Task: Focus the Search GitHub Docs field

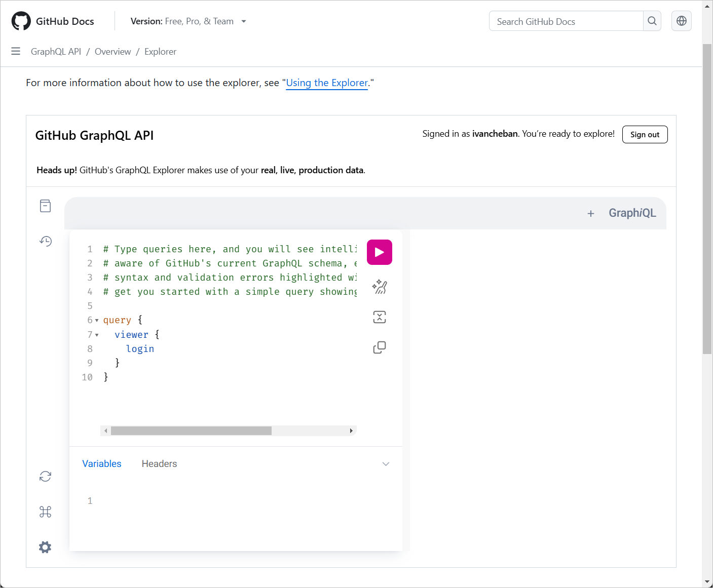Action: click(566, 21)
